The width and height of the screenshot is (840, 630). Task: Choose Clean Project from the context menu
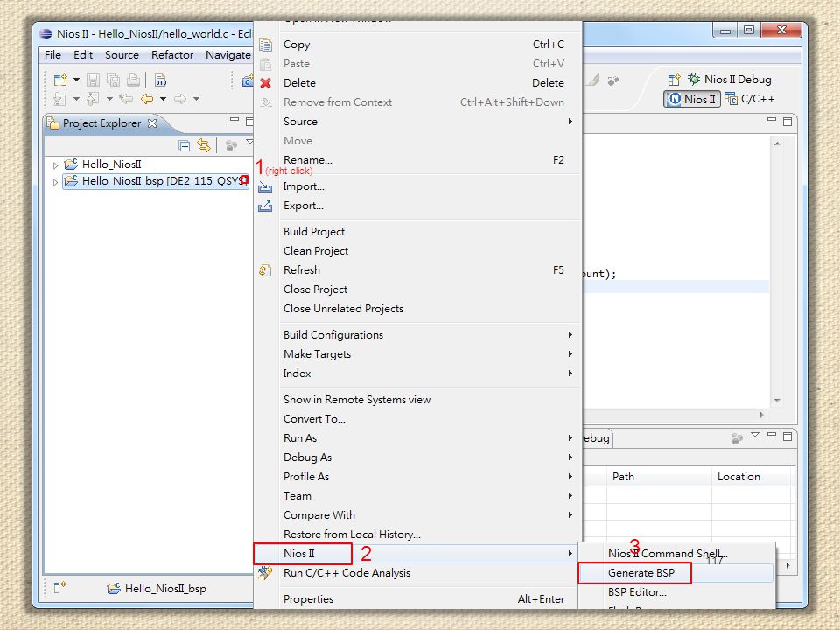click(418, 251)
